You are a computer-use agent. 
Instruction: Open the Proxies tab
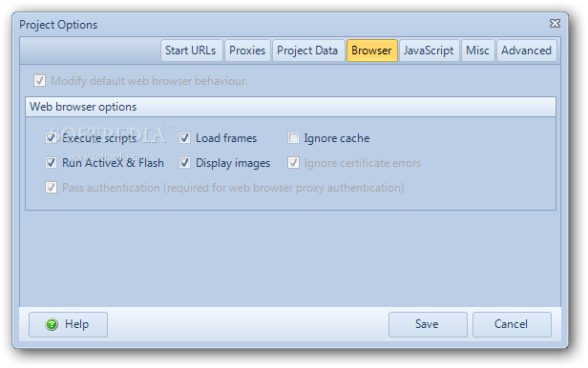click(247, 51)
